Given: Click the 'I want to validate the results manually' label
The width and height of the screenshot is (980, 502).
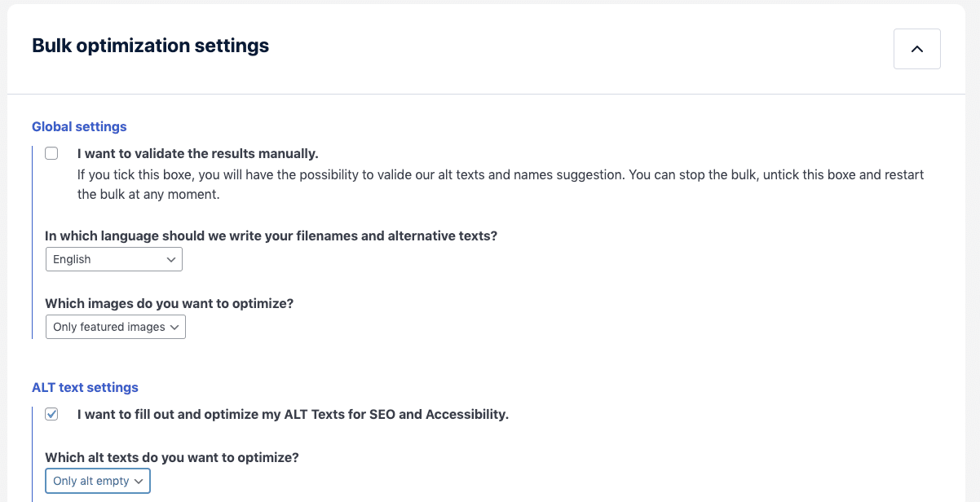Looking at the screenshot, I should pos(197,153).
